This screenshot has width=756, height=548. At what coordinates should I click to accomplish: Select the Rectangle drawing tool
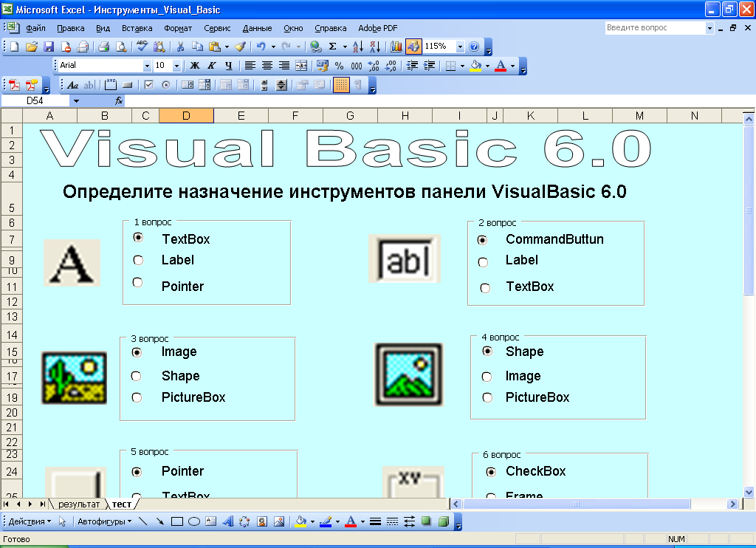coord(177,521)
